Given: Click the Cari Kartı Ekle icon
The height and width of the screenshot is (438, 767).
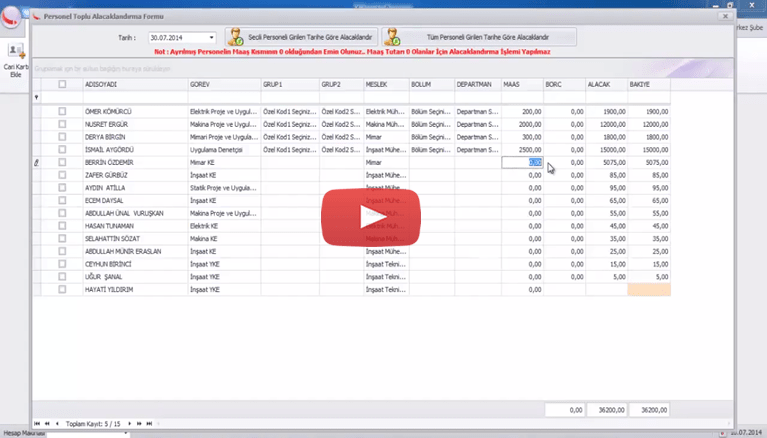Looking at the screenshot, I should (x=16, y=51).
